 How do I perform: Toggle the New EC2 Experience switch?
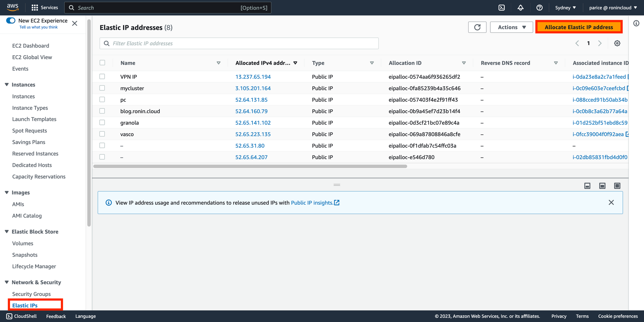[x=11, y=21]
